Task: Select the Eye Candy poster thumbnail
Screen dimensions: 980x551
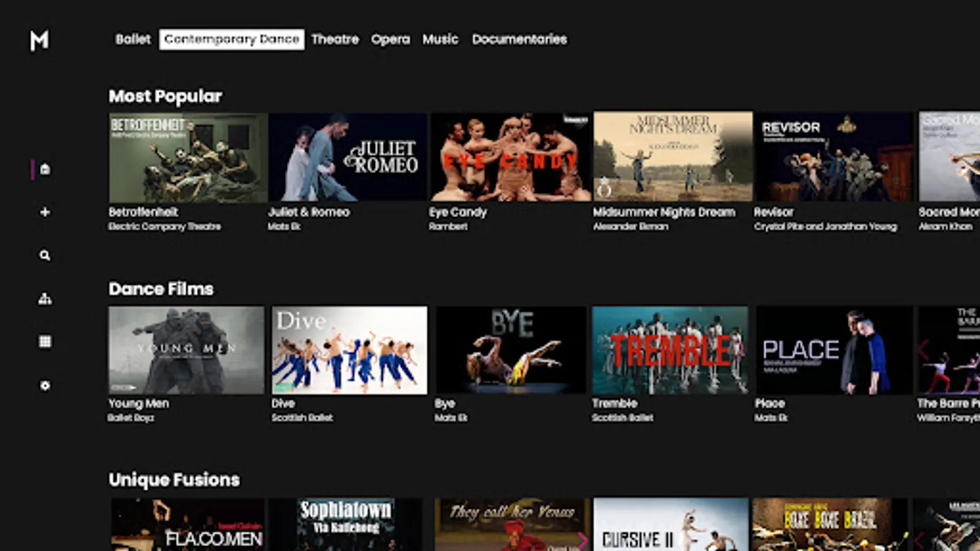Action: tap(510, 157)
